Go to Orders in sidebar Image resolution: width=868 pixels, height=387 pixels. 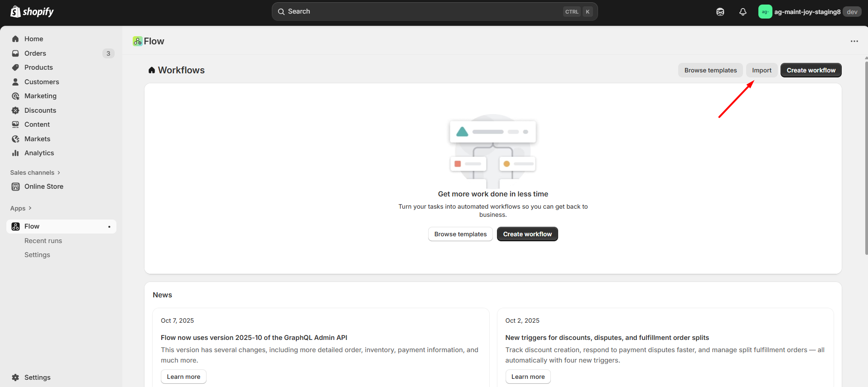[x=35, y=53]
